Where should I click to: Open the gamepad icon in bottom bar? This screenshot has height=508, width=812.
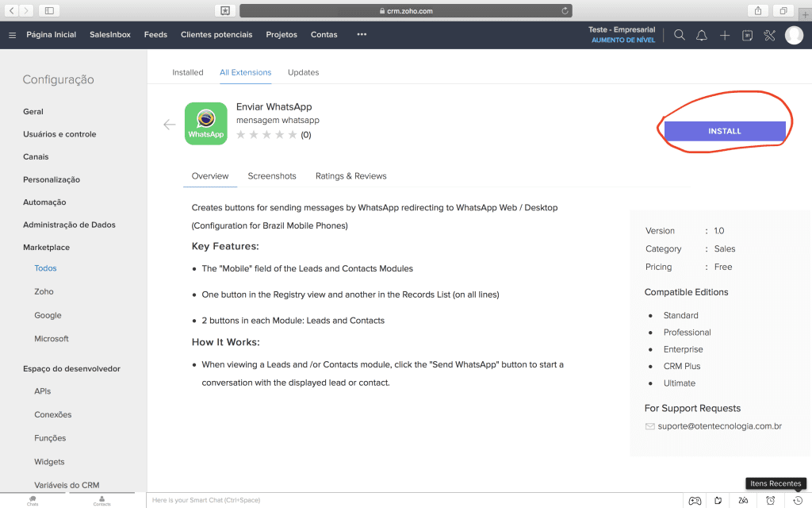tap(695, 500)
